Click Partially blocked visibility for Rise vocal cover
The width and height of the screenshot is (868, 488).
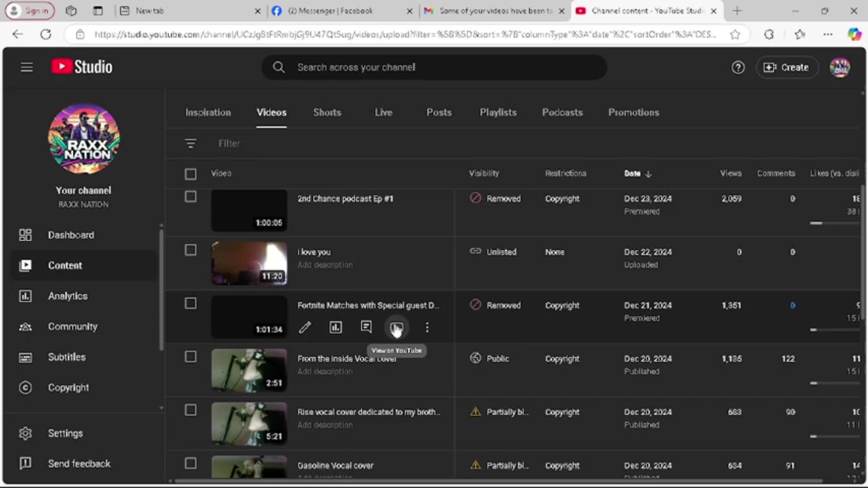point(498,412)
